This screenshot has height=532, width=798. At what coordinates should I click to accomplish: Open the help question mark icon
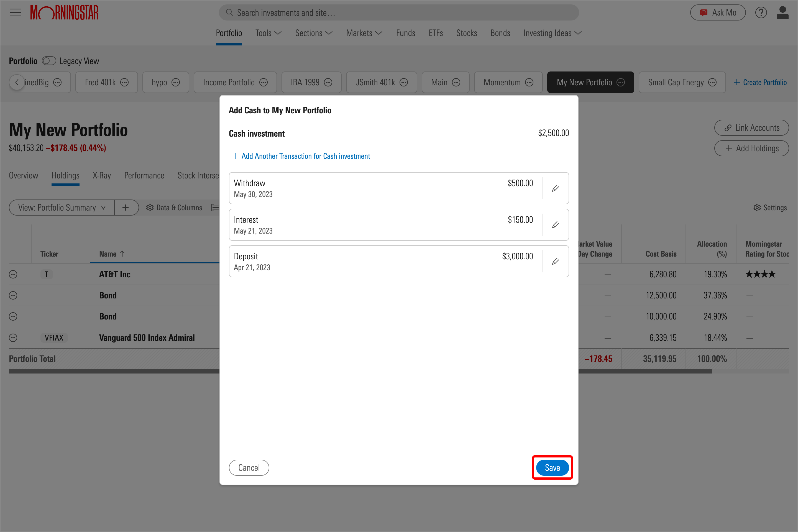coord(761,12)
